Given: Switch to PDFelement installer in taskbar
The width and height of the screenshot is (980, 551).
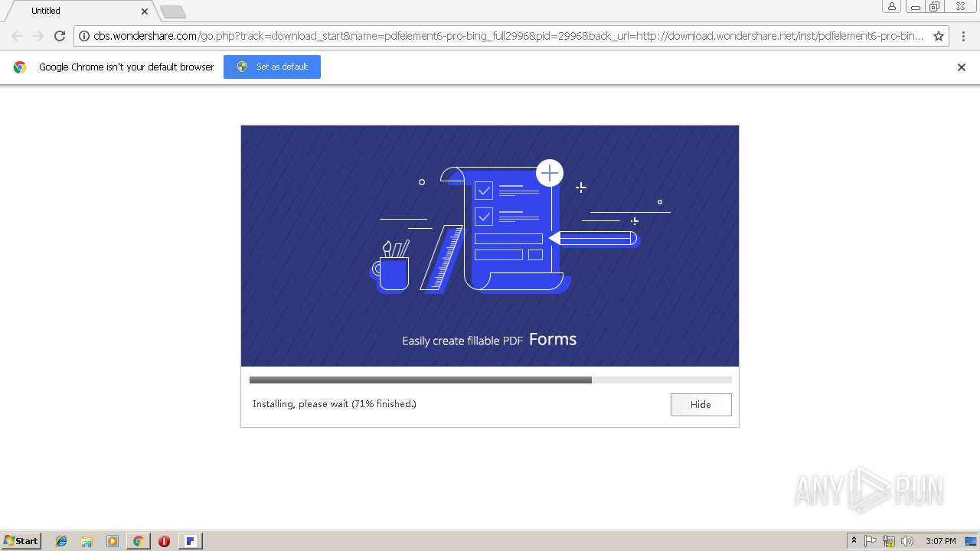Looking at the screenshot, I should click(x=190, y=541).
